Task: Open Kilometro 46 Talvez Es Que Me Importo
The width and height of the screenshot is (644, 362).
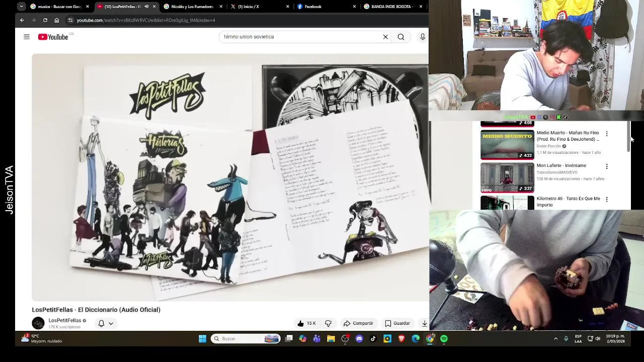Action: [568, 202]
